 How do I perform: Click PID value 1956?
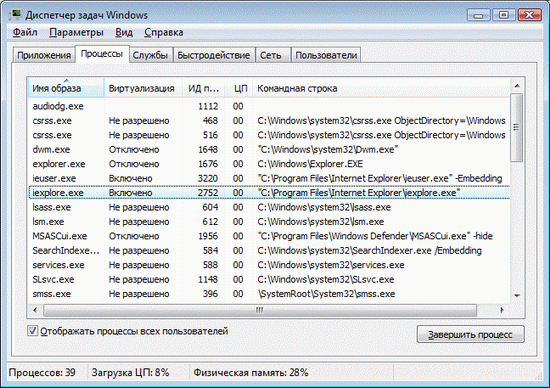point(208,236)
